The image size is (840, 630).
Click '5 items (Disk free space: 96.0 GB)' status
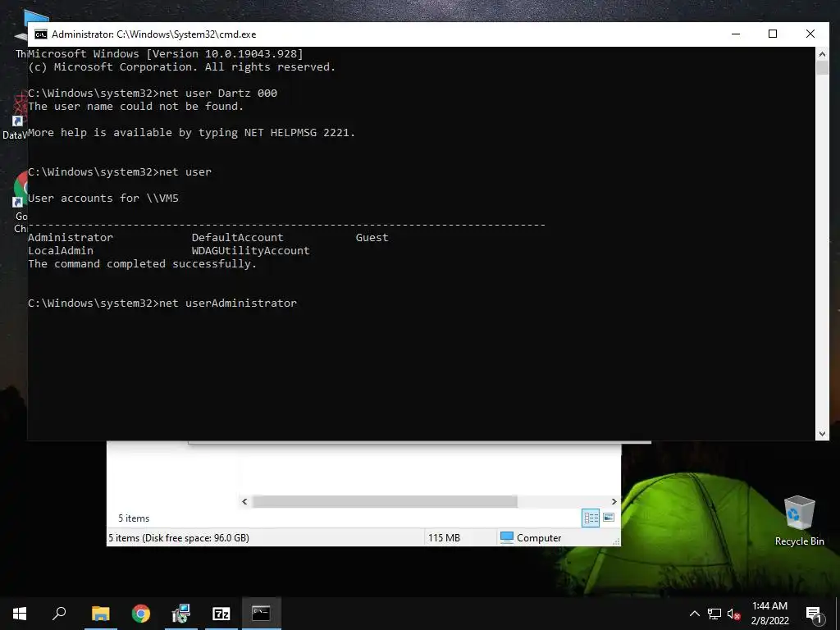(178, 538)
